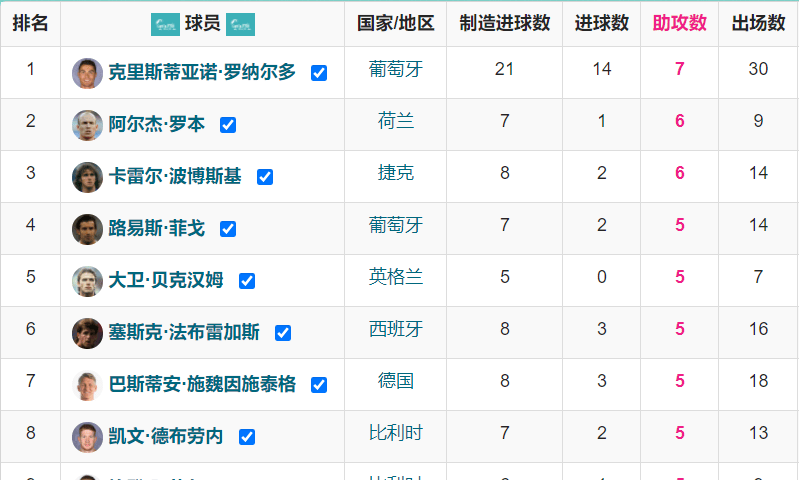The image size is (799, 480).
Task: Click 巴斯蒂安·施魏因施泰格's 出场数 value 18
Action: tap(758, 381)
